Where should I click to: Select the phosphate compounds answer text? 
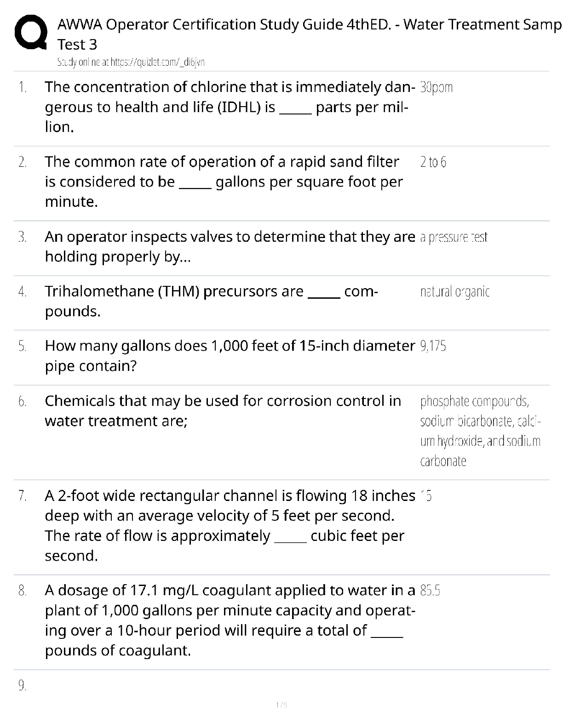point(480,431)
